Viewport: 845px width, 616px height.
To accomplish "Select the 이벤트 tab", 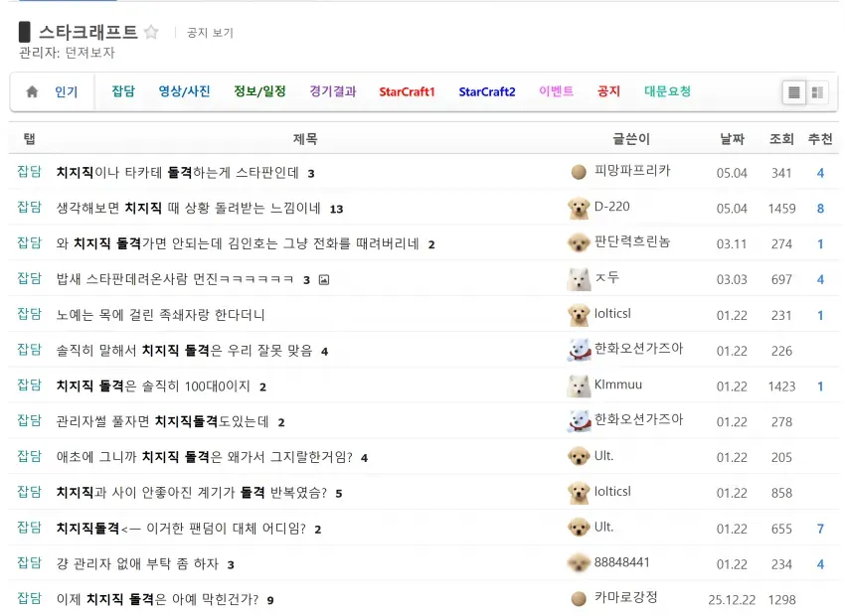I will coord(556,91).
